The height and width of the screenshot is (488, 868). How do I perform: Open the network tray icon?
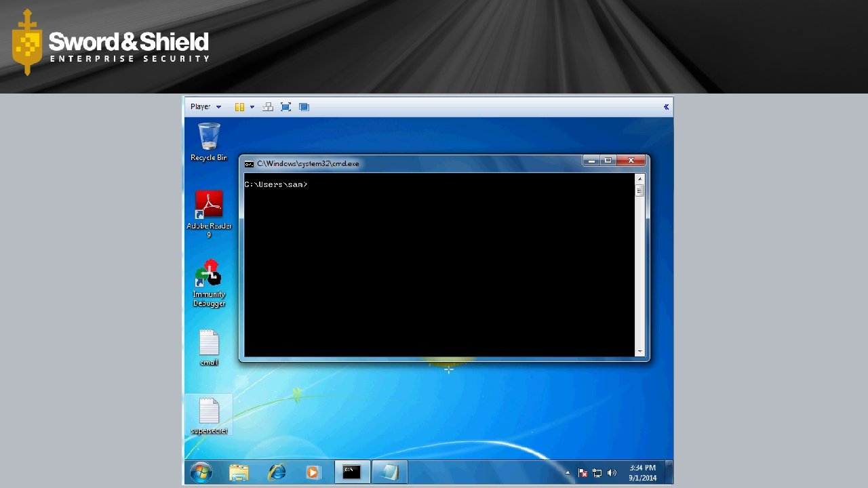point(597,473)
